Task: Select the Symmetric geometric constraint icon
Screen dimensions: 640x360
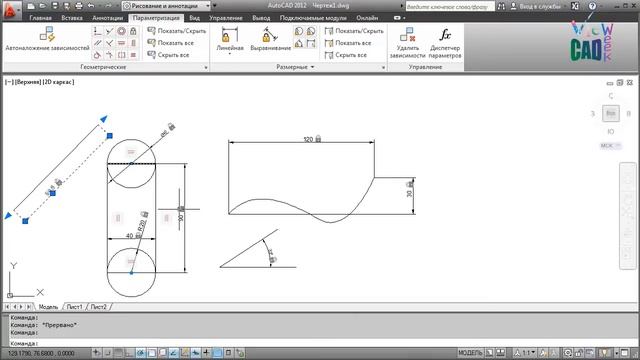Action: (x=121, y=55)
